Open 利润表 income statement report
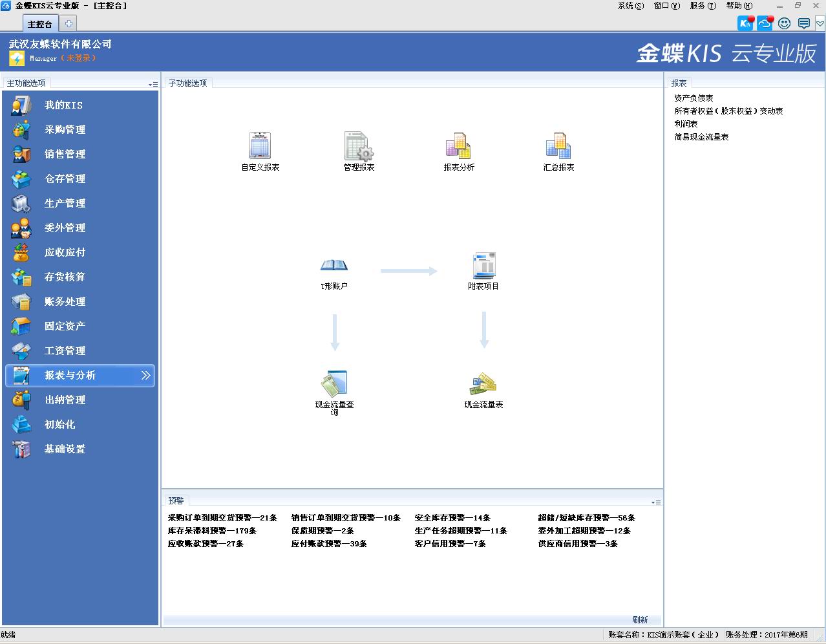This screenshot has height=644, width=826. point(686,124)
